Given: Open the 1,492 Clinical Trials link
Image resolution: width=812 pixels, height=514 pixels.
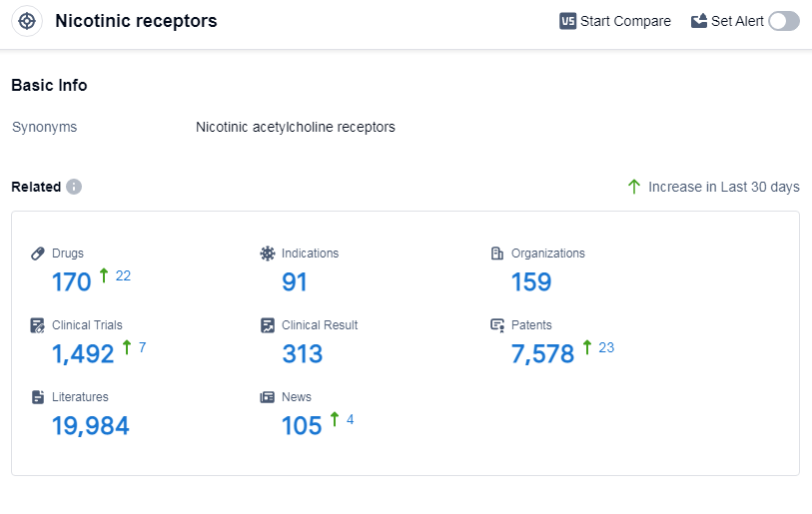Looking at the screenshot, I should (x=83, y=354).
